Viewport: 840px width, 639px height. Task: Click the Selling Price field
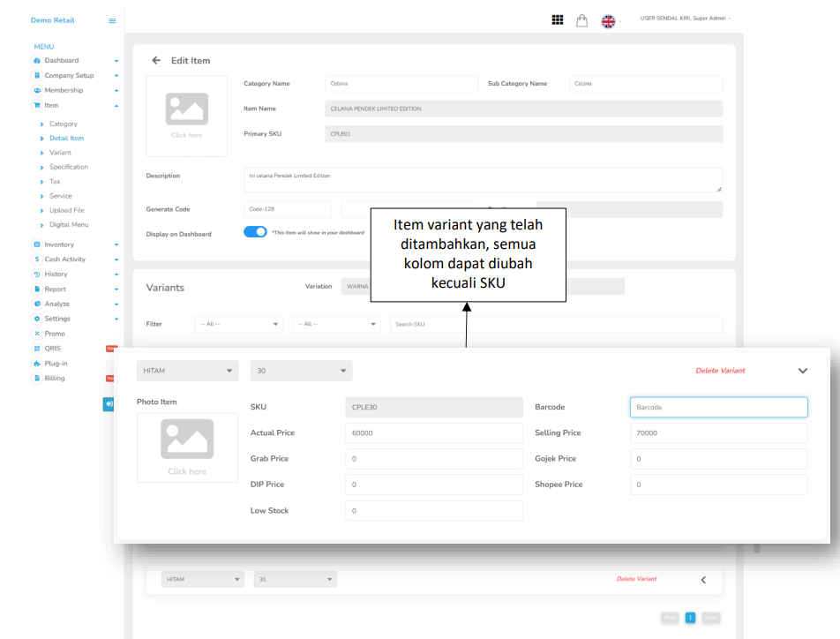(x=718, y=433)
